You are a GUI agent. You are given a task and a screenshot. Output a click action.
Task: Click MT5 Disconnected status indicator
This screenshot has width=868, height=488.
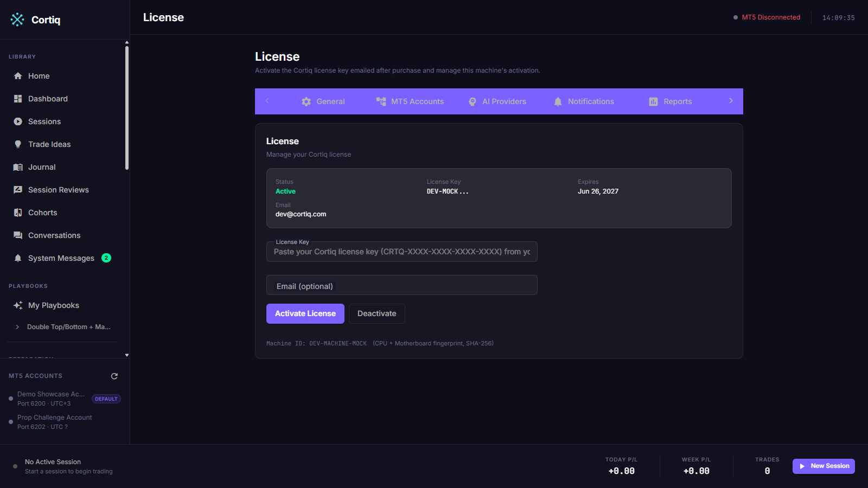click(x=767, y=17)
